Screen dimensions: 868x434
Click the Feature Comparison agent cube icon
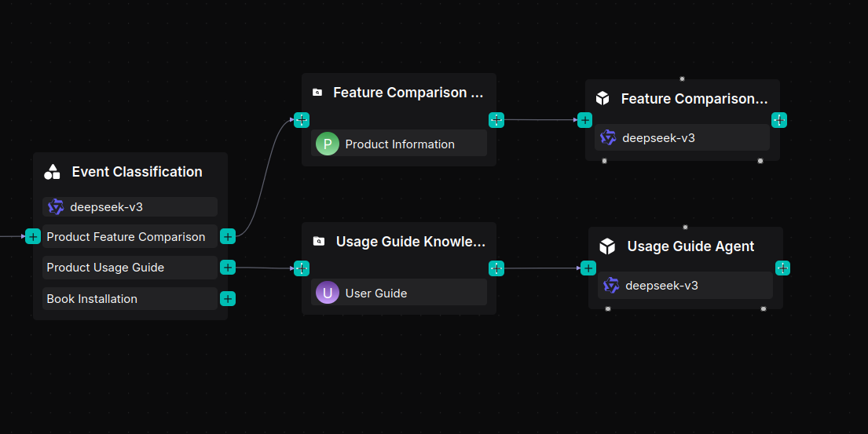pos(602,99)
